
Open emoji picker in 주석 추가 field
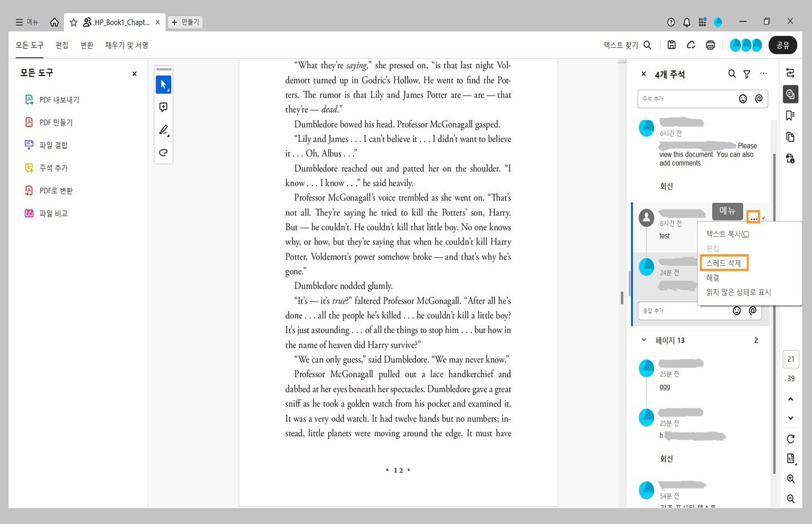tap(743, 99)
